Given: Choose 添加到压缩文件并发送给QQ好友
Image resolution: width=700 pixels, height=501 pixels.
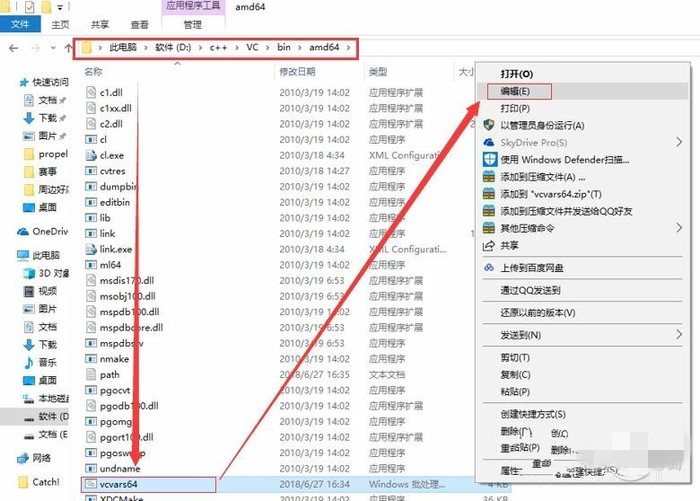Looking at the screenshot, I should click(566, 211).
